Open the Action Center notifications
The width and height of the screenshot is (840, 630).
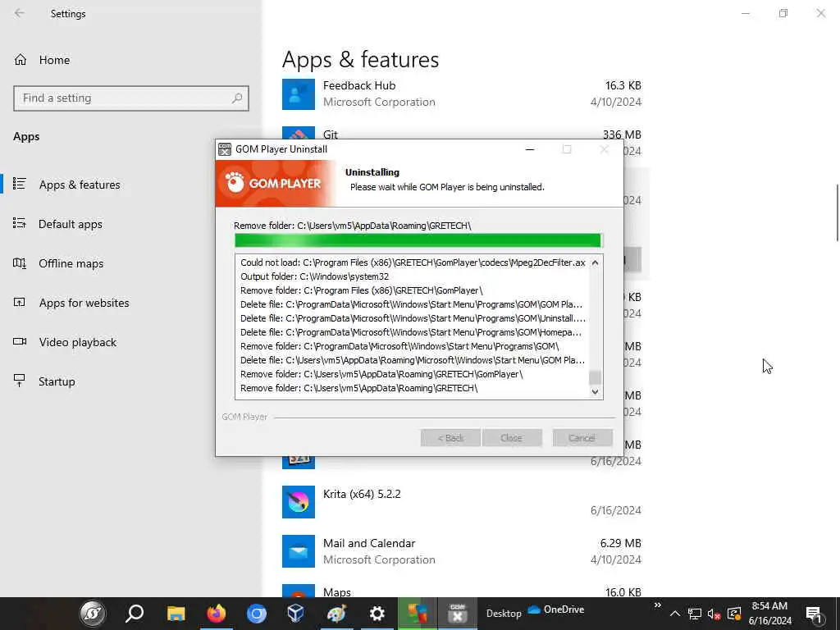coord(815,614)
